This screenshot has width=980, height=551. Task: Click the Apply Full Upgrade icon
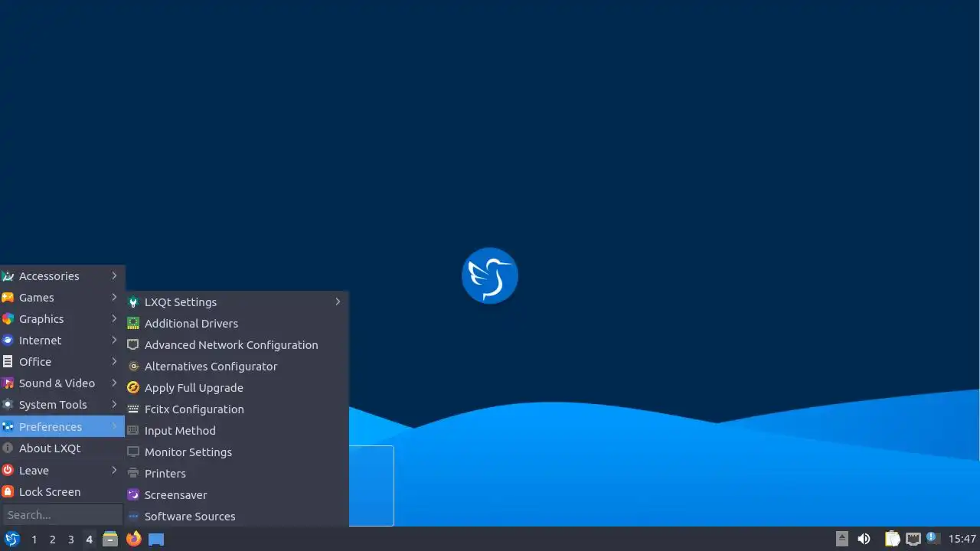(x=133, y=388)
